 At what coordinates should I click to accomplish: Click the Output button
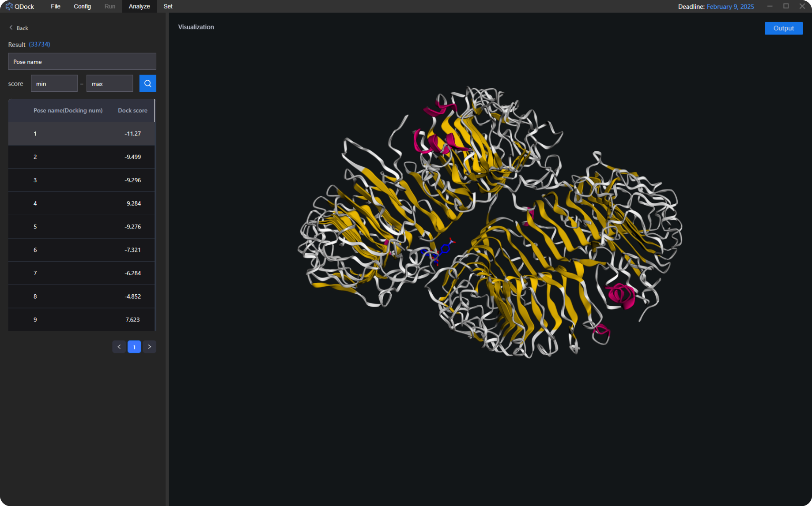[x=783, y=28]
